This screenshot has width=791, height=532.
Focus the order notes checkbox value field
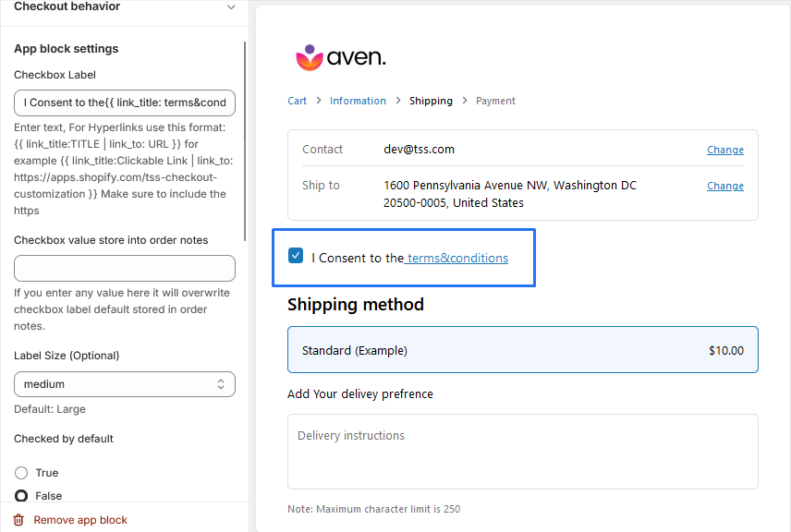[125, 269]
